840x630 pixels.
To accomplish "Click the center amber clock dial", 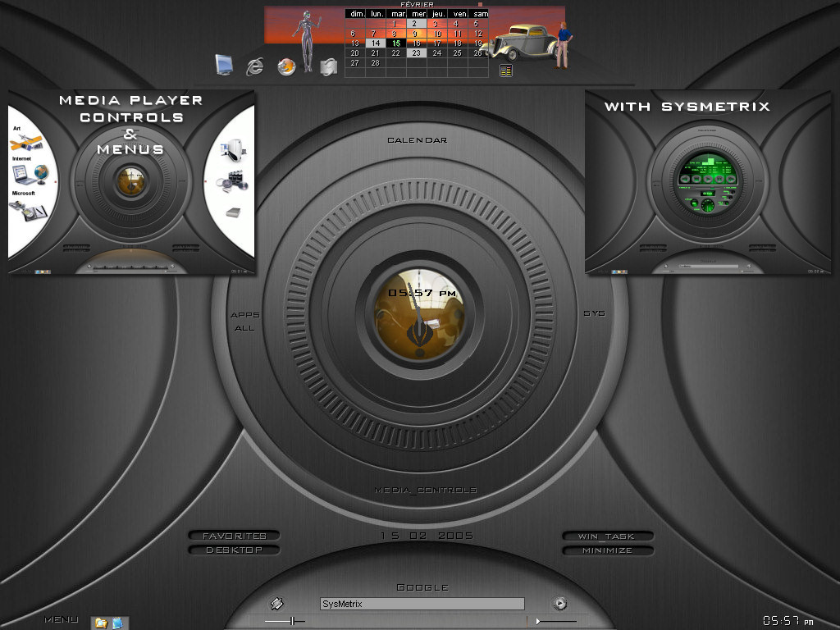I will [419, 314].
